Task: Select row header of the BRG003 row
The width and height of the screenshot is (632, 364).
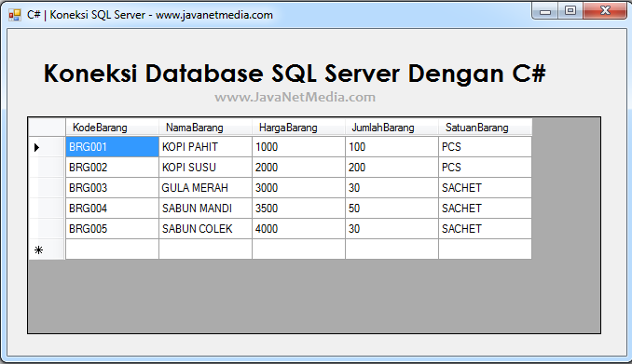Action: pos(47,188)
